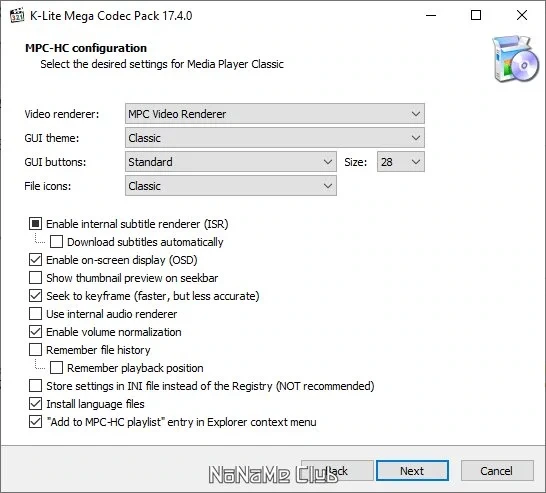The image size is (546, 493).
Task: Click the 'Video renderer:' label
Action: 62,114
